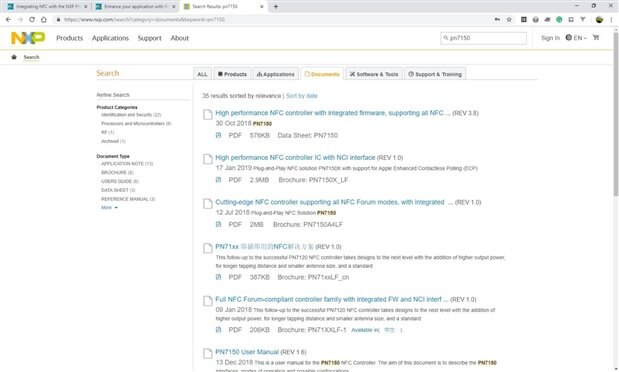Open High performance NFC controller with integrated firmware result
The width and height of the screenshot is (619, 372).
click(x=333, y=113)
